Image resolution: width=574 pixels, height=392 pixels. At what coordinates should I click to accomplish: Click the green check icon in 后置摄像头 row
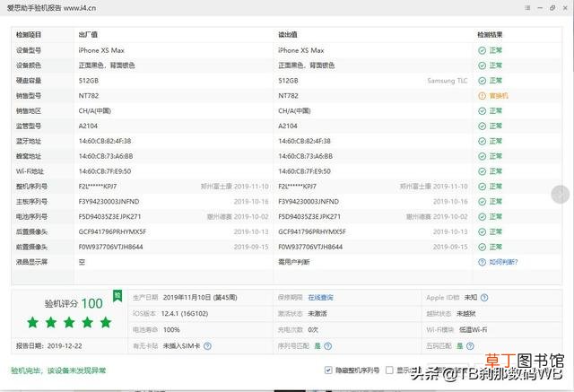483,232
